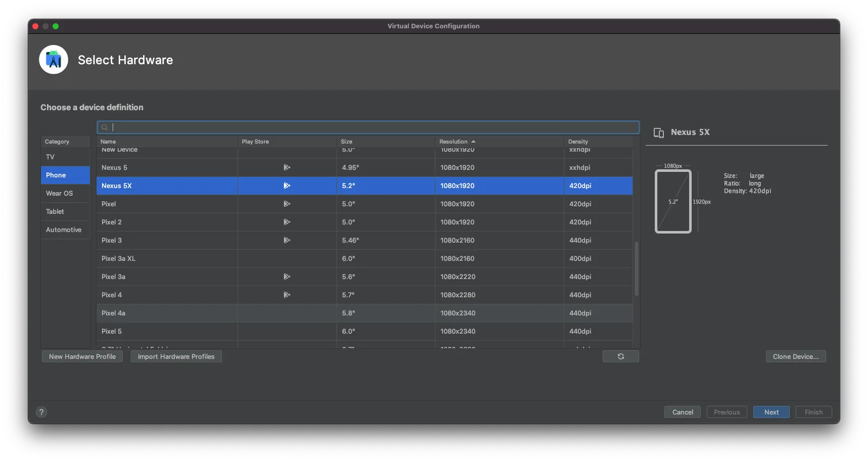Screen dimensions: 868x461
Task: Click the Play Store icon in Nexus 5X row
Action: [x=286, y=186]
